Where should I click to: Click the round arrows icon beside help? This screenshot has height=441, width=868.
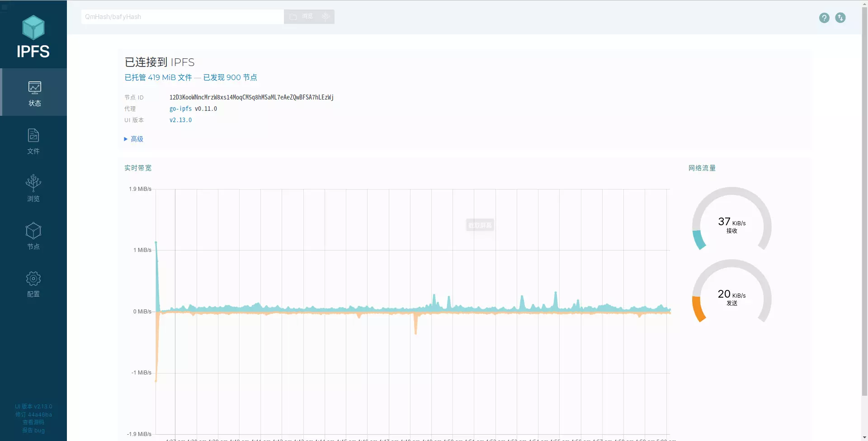tap(840, 18)
